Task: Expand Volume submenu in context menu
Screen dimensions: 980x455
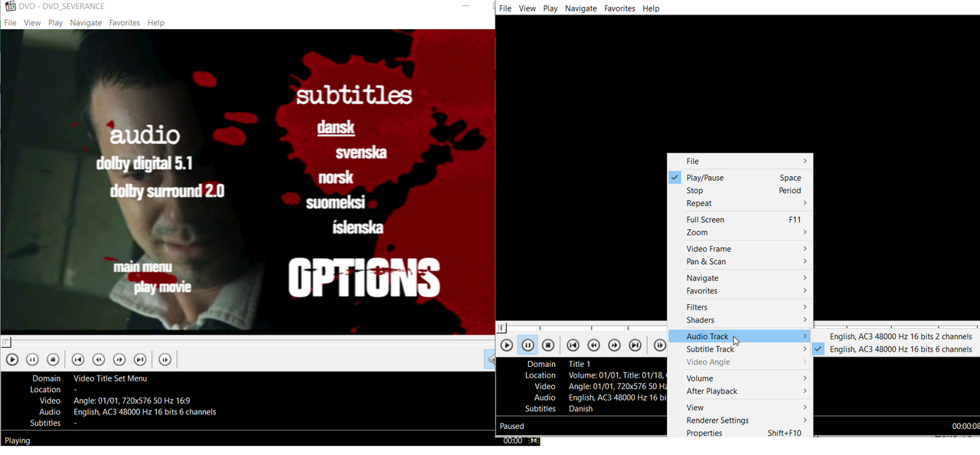Action: point(740,378)
